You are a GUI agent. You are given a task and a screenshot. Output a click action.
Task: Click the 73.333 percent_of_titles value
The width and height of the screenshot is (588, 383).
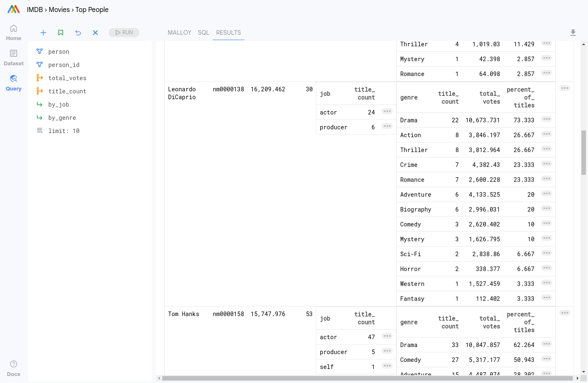tap(524, 120)
